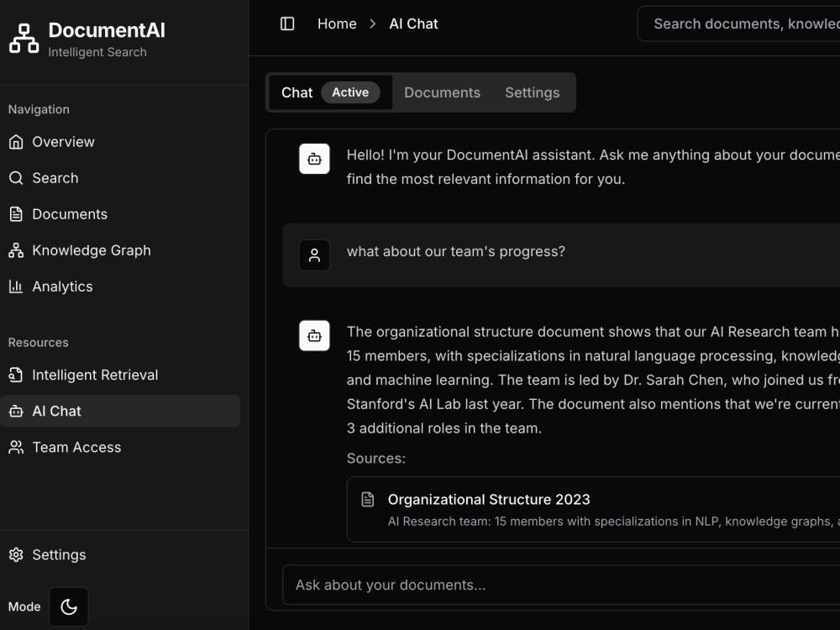The width and height of the screenshot is (840, 630).
Task: Click the user avatar beside the question
Action: tap(314, 255)
